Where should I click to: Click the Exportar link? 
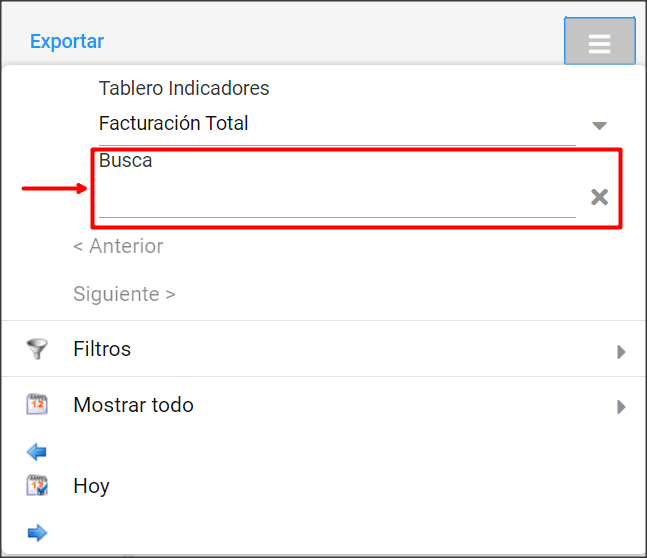[67, 41]
